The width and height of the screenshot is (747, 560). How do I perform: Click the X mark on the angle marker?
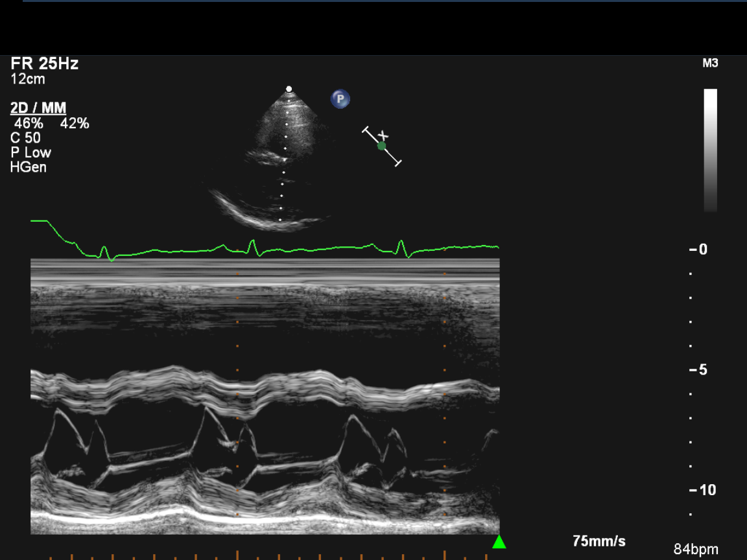[383, 135]
